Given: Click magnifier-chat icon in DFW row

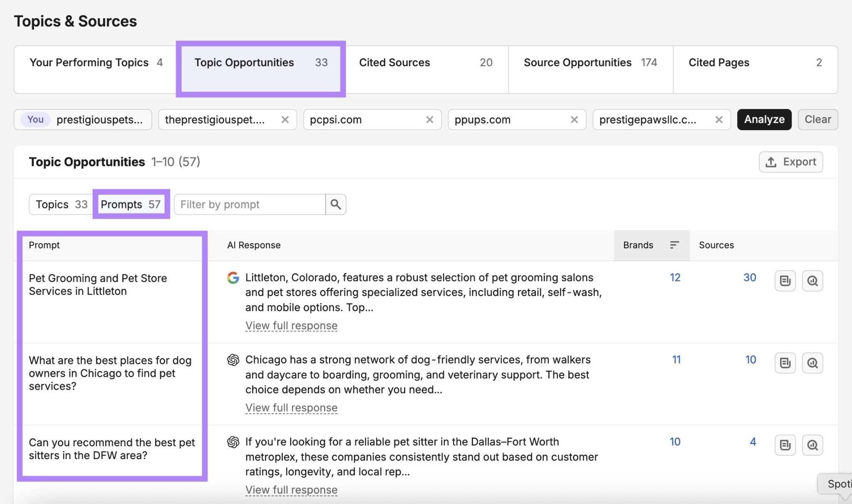Looking at the screenshot, I should tap(812, 445).
